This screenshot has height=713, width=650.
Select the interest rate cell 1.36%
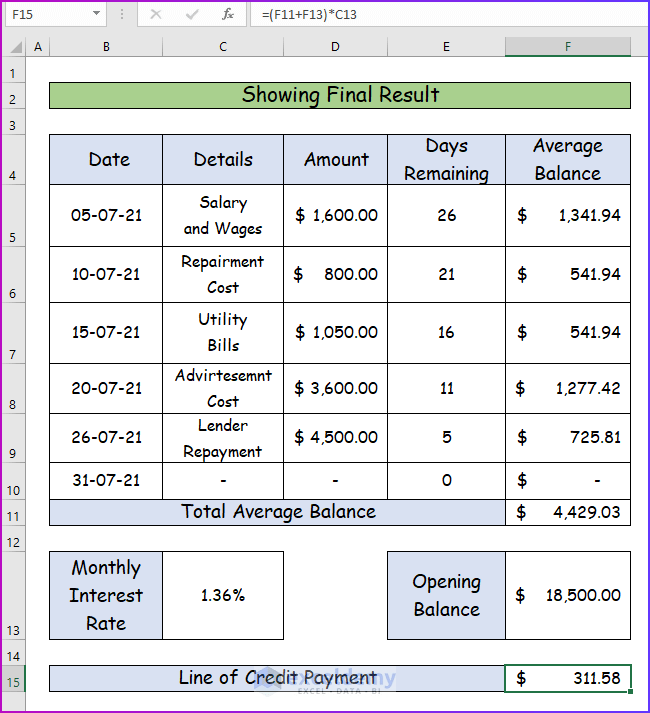pyautogui.click(x=223, y=596)
